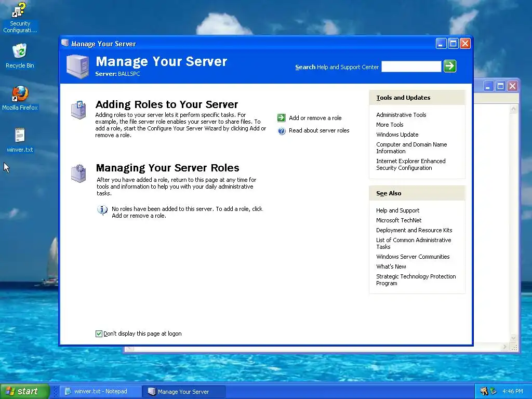
Task: Open Security Configuration desktop shortcut
Action: (20, 18)
